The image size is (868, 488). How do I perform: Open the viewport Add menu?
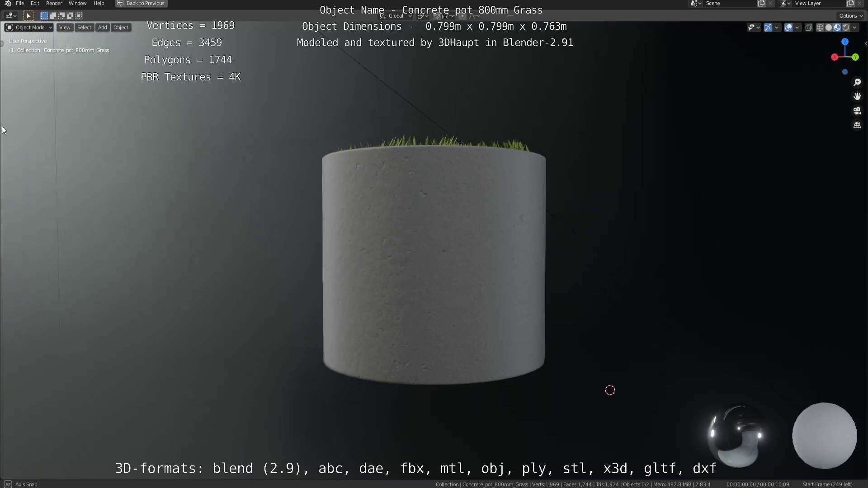[x=103, y=28]
